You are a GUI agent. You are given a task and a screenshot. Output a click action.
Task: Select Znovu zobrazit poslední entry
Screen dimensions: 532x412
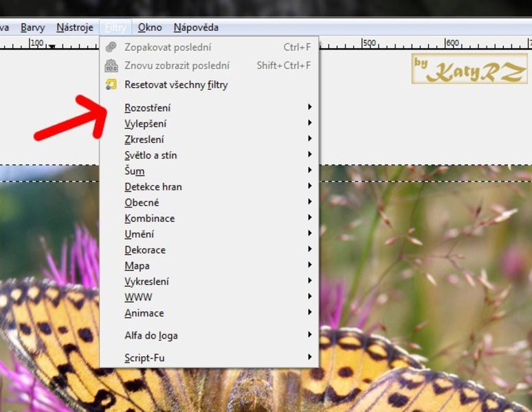click(x=209, y=66)
